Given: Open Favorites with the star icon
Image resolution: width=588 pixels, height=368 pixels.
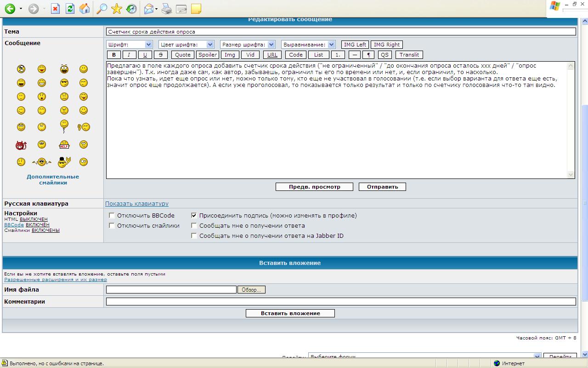Looking at the screenshot, I should coord(117,9).
